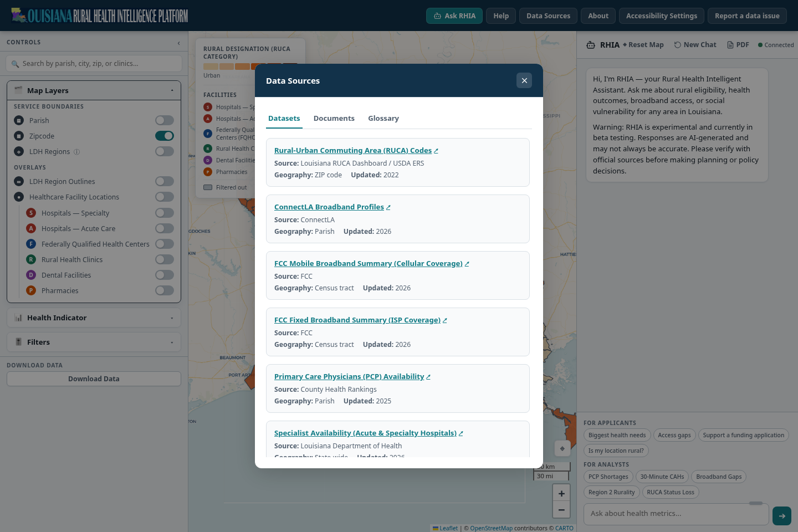
Task: Zoom in on the map
Action: click(x=561, y=493)
